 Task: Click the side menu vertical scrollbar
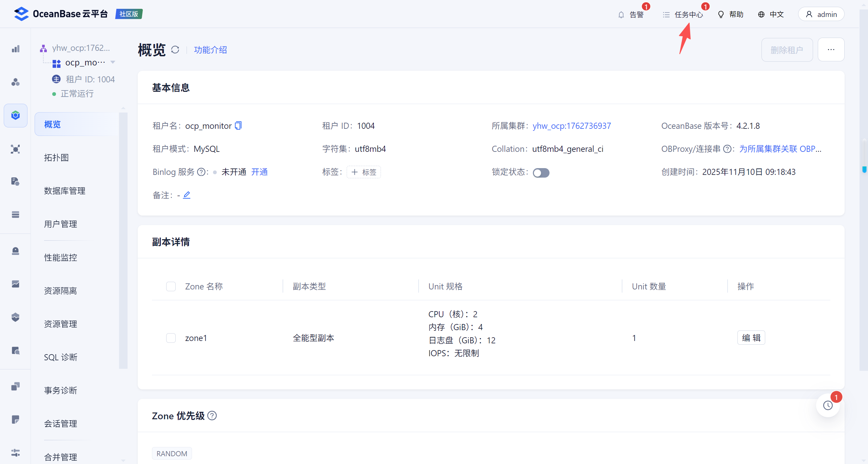tap(123, 240)
